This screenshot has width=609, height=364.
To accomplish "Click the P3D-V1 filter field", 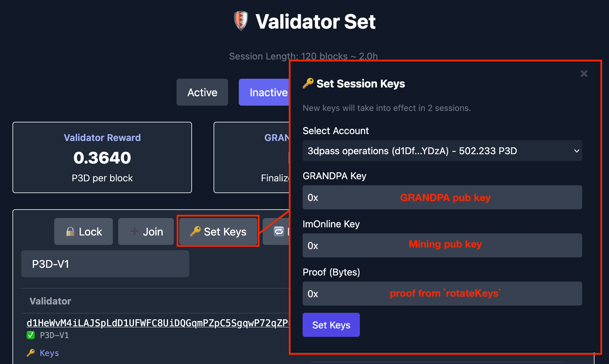I will 105,264.
